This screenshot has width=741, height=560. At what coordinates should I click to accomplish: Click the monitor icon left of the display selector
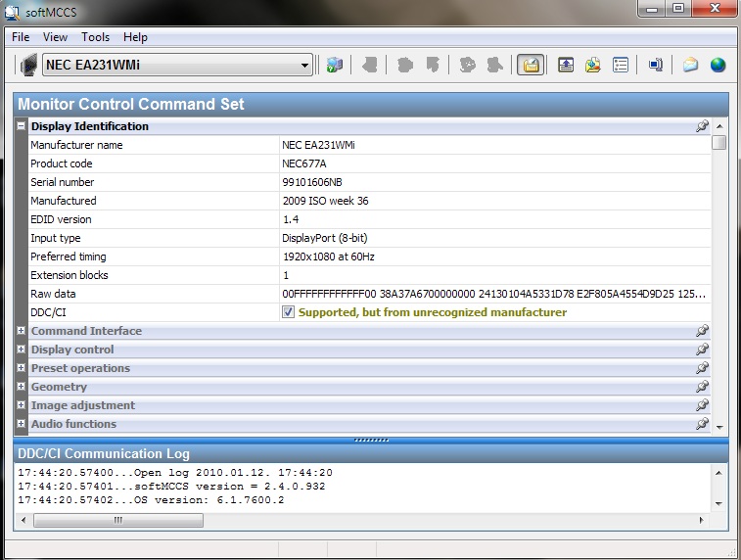[x=28, y=65]
